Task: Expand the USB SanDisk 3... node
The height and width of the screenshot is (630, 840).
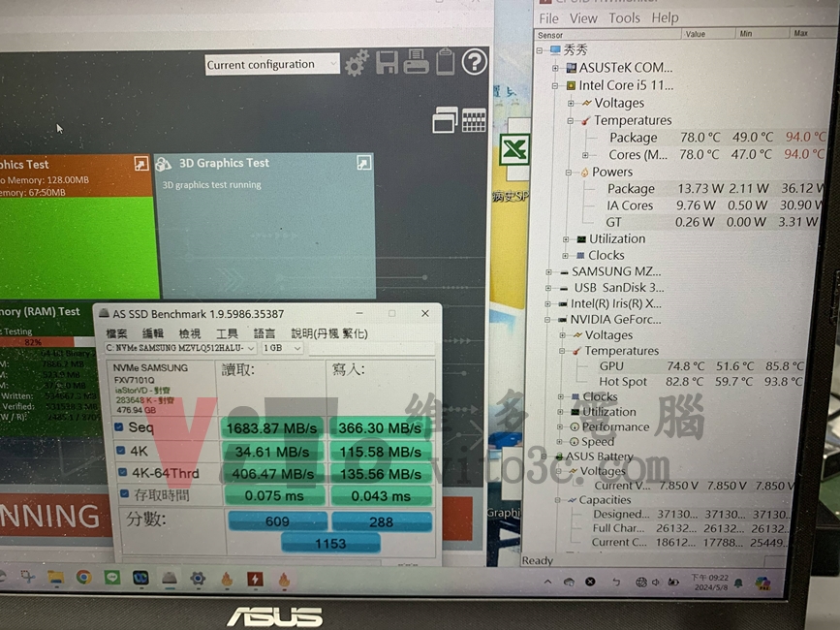Action: (x=547, y=288)
